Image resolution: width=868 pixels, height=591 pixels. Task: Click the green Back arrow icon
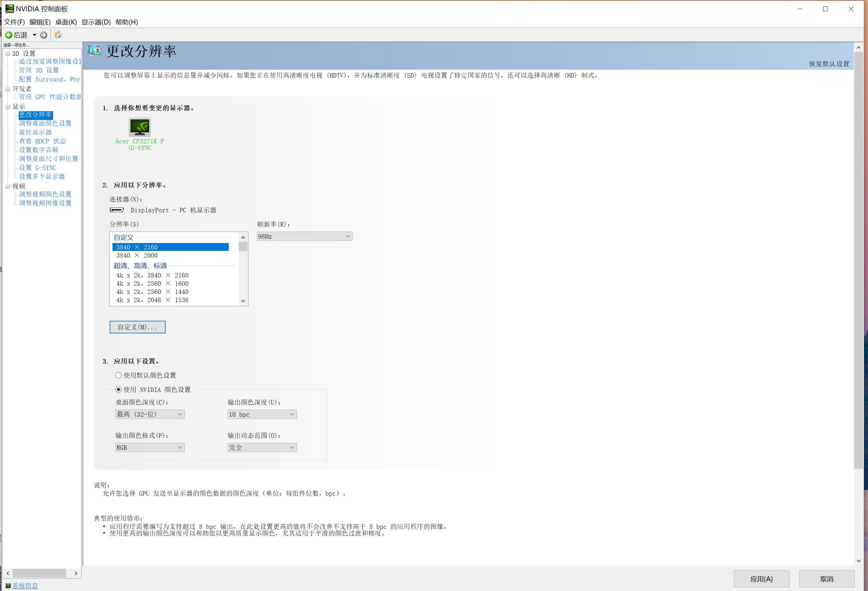pyautogui.click(x=9, y=35)
